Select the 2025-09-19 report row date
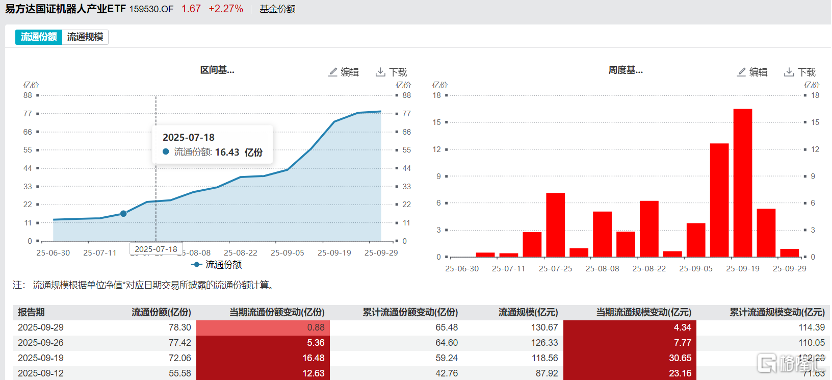The image size is (832, 380). (40, 357)
